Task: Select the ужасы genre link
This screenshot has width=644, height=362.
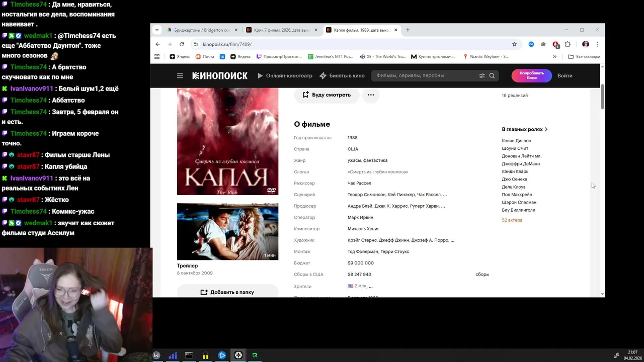Action: coord(354,160)
